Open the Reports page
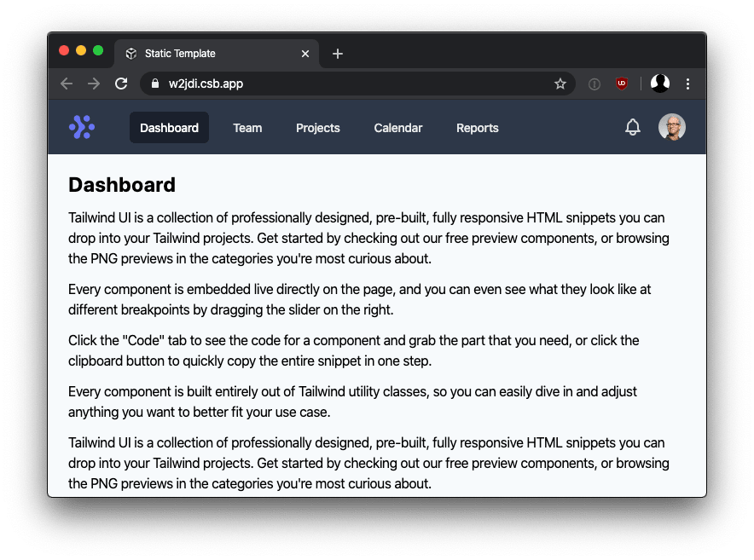This screenshot has height=560, width=754. pyautogui.click(x=478, y=128)
